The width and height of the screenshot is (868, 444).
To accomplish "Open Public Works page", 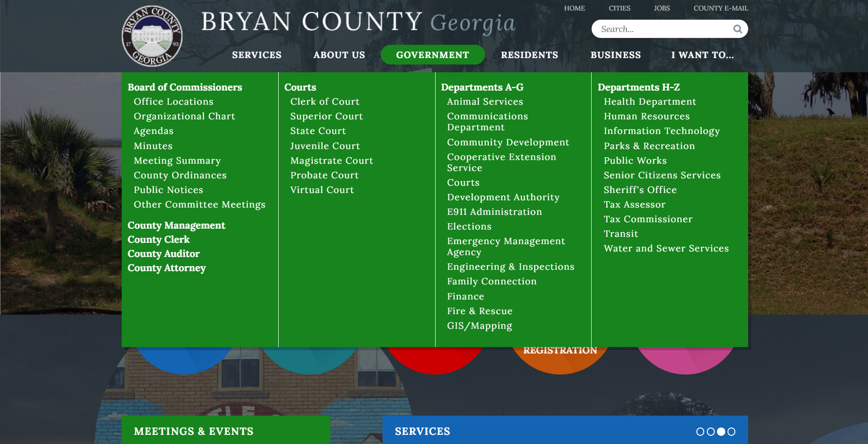I will 635,160.
